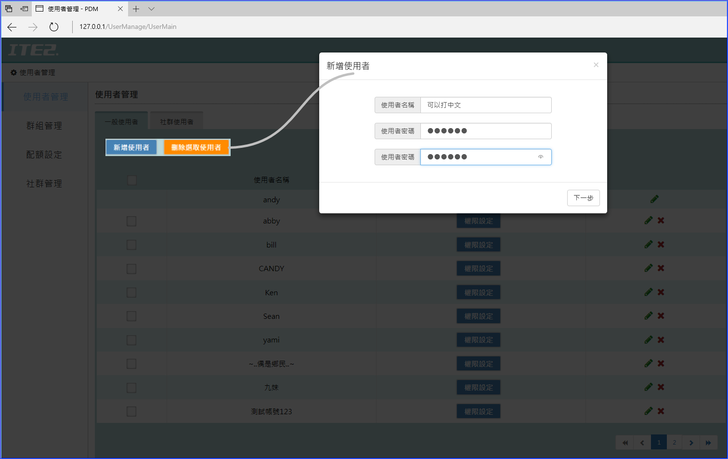Click the 使用者名稱 input field
728x459 pixels.
486,105
